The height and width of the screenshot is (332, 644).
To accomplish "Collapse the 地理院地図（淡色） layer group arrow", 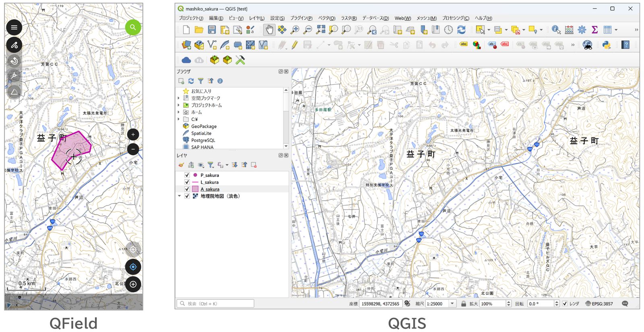I will pyautogui.click(x=180, y=196).
